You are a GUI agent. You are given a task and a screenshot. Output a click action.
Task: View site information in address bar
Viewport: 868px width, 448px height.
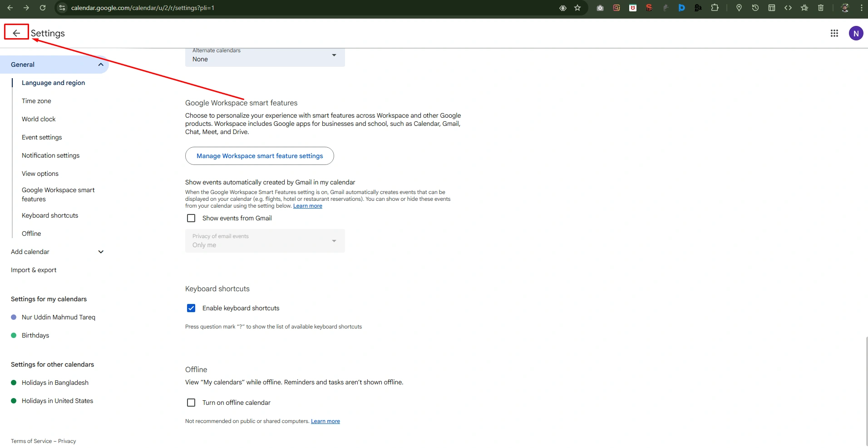63,8
